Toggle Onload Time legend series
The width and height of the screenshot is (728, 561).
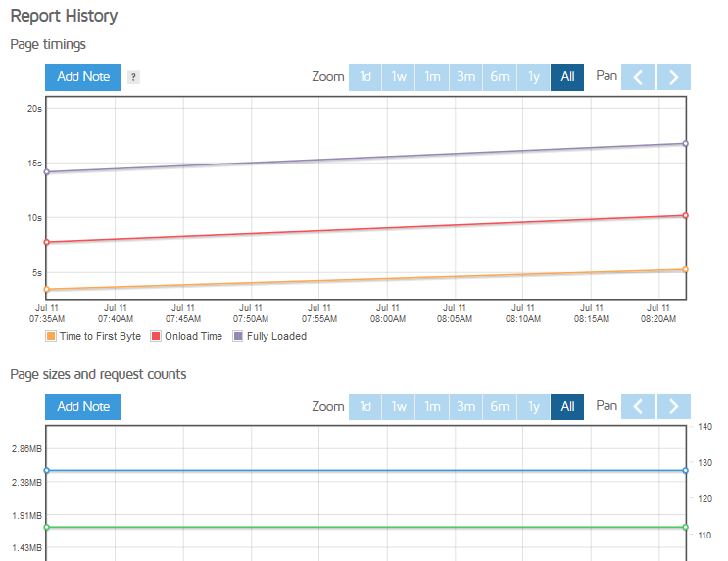click(186, 336)
